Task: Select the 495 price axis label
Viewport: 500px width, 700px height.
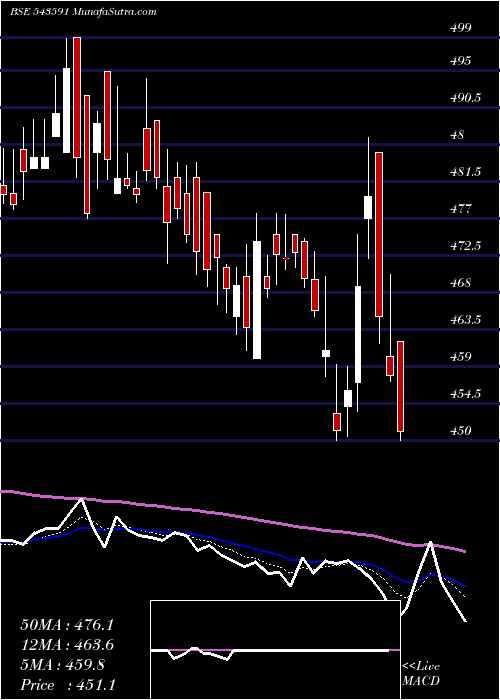Action: [x=461, y=61]
